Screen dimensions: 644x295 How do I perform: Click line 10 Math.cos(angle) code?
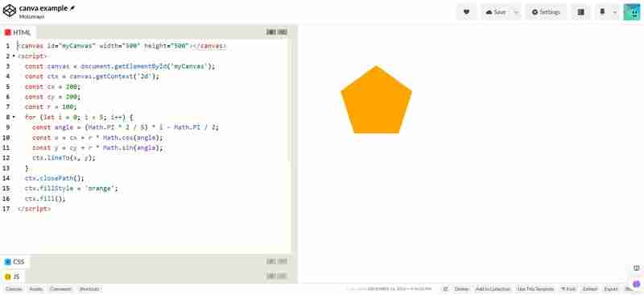click(97, 137)
